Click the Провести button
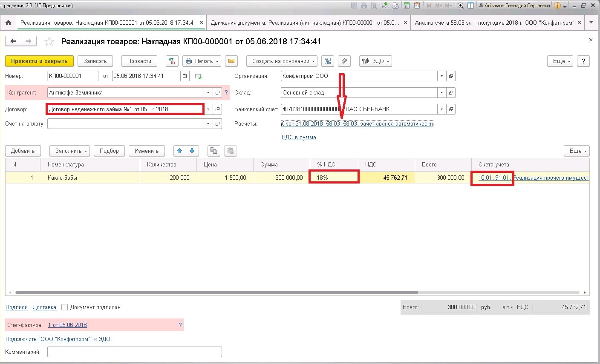 139,61
